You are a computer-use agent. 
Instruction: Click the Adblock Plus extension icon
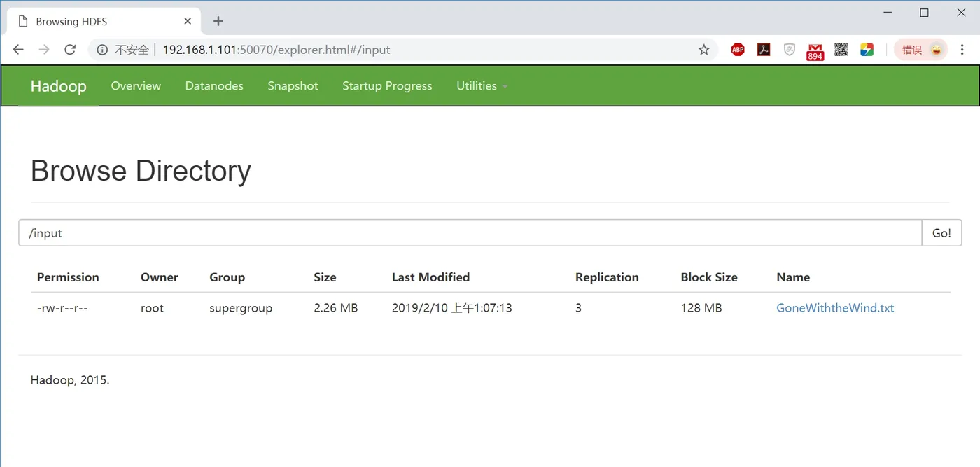tap(738, 50)
